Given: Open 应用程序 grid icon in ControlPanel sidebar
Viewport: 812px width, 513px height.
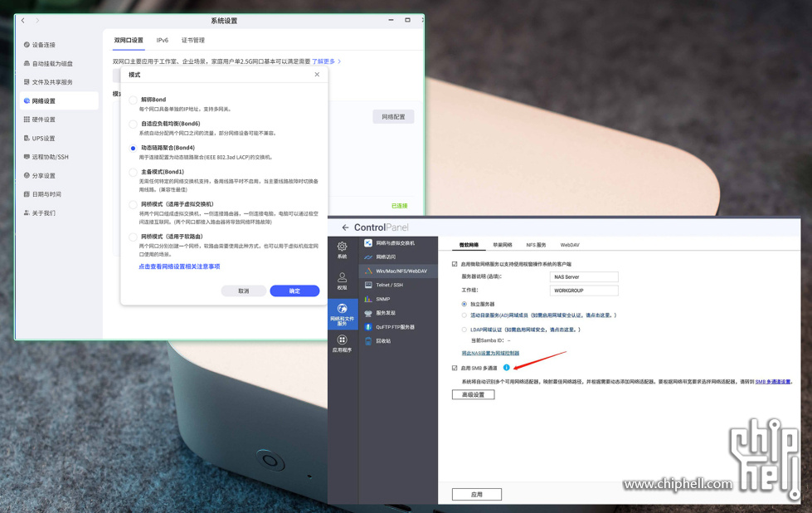Looking at the screenshot, I should point(342,340).
